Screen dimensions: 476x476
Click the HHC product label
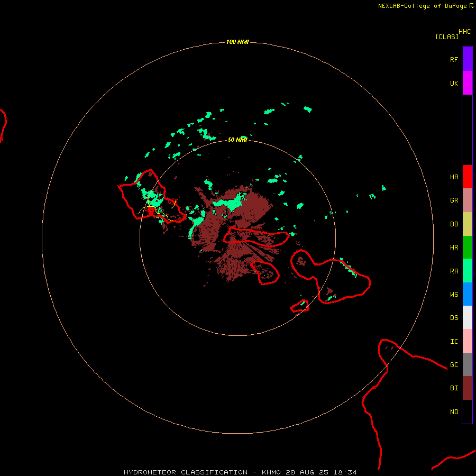coord(464,32)
